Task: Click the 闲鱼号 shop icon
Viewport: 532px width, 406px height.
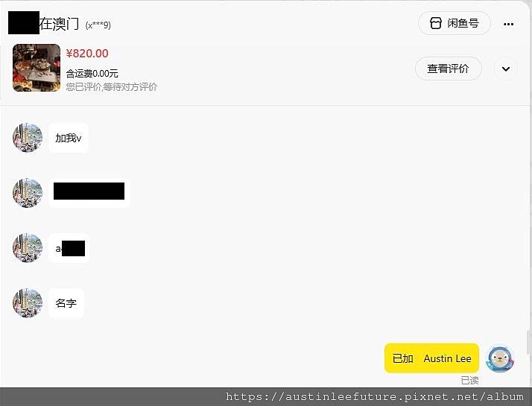Action: pos(436,23)
